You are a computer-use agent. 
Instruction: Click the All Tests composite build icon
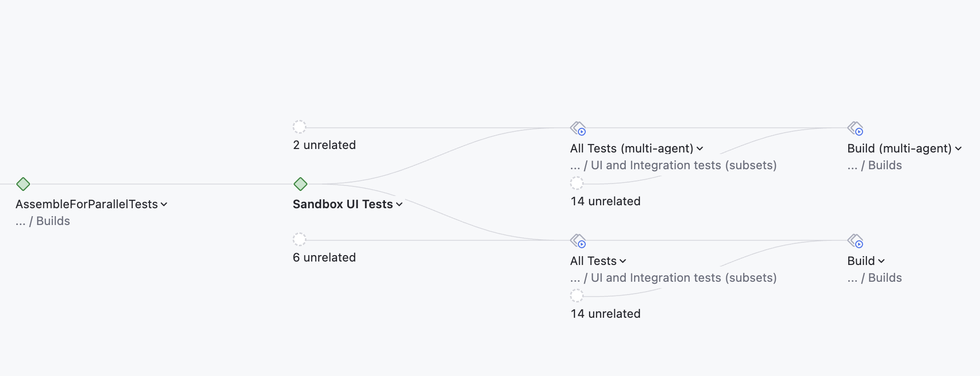pos(578,241)
